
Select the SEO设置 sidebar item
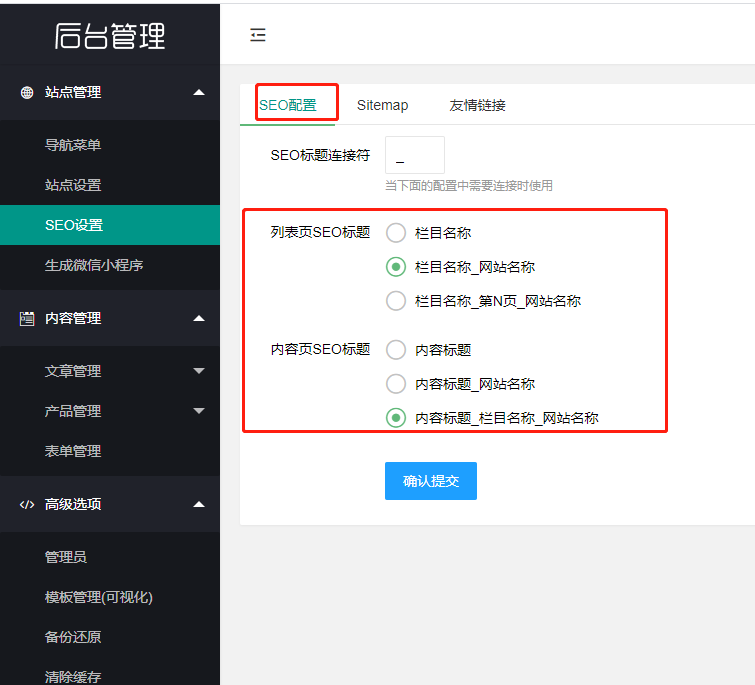coord(110,225)
